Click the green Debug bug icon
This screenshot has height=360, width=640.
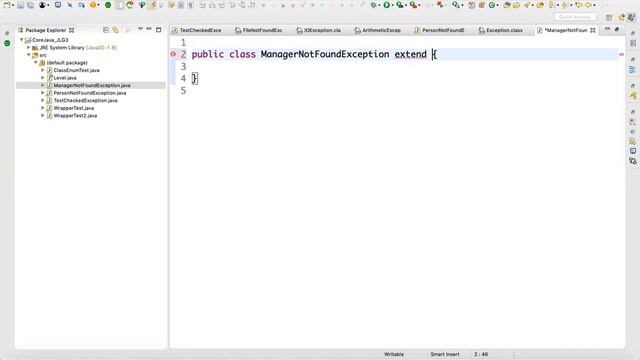click(x=373, y=5)
